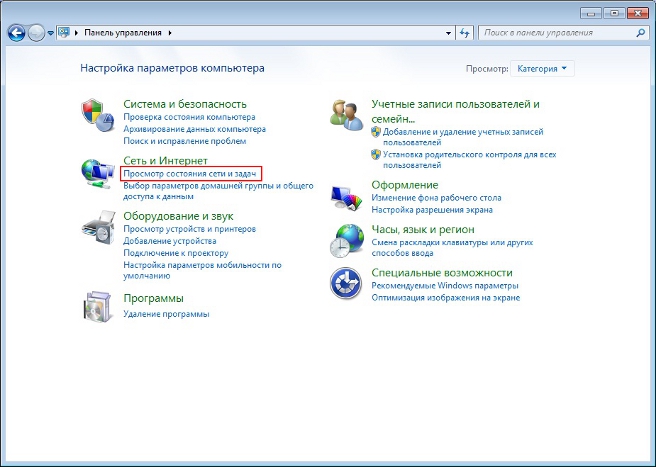Expand breadcrumb arrow after Панель управления
This screenshot has width=656, height=467.
pos(170,33)
